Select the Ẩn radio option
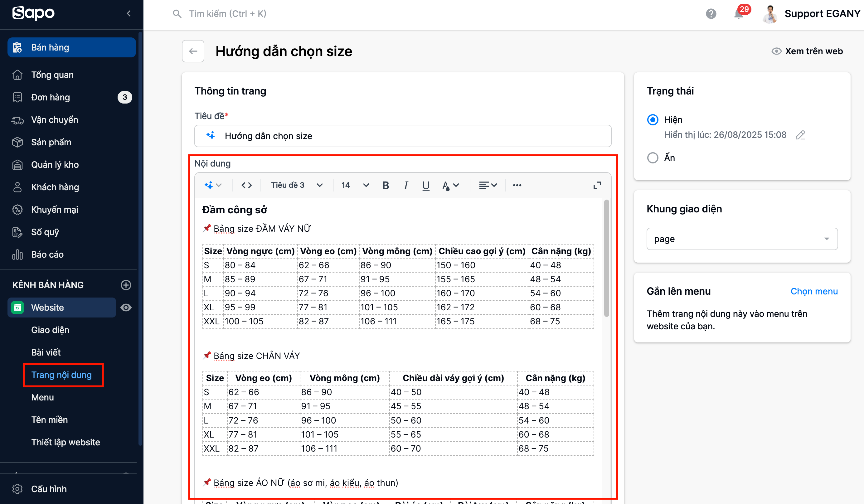The height and width of the screenshot is (504, 864). tap(653, 158)
